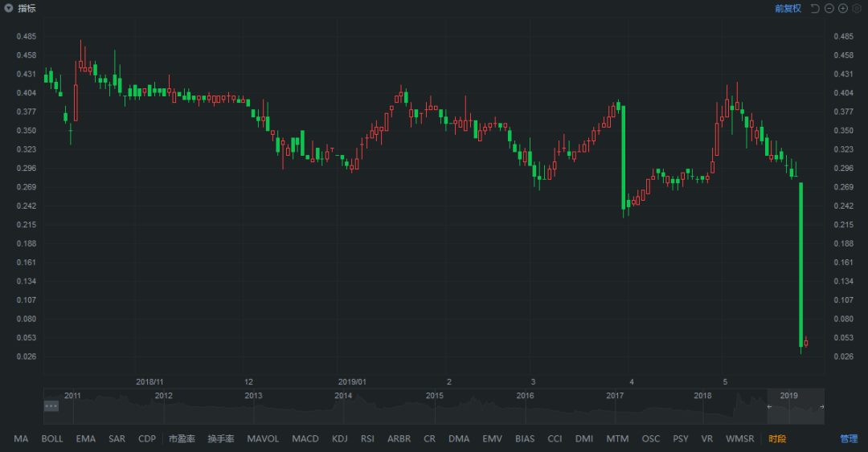The height and width of the screenshot is (452, 868).
Task: Enable the BOLL indicator
Action: [x=52, y=438]
